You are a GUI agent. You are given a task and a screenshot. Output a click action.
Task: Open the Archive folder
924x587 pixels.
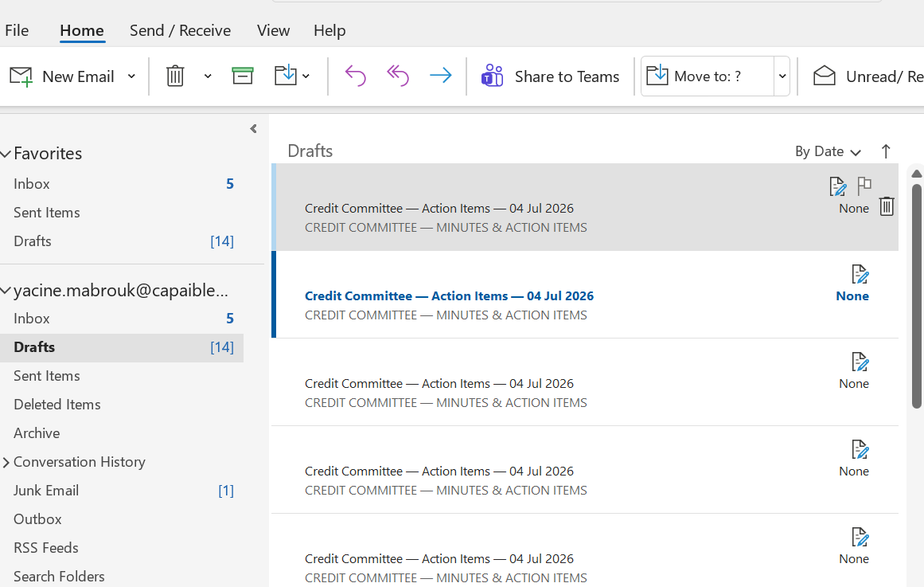click(122, 433)
